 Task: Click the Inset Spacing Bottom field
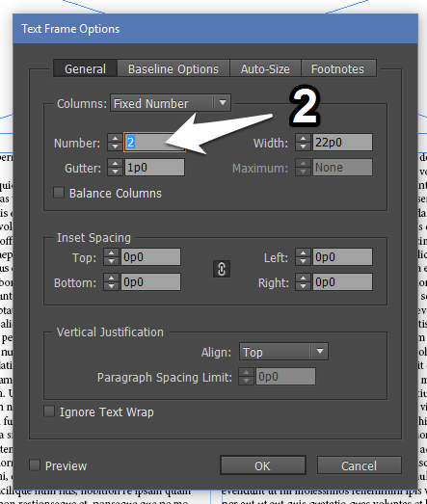150,282
